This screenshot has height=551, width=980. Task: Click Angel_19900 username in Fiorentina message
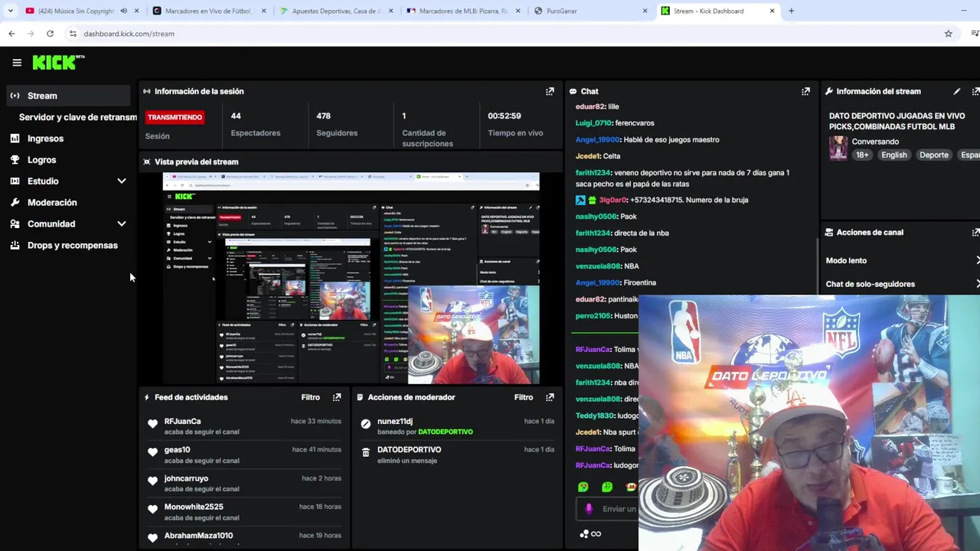click(x=597, y=282)
